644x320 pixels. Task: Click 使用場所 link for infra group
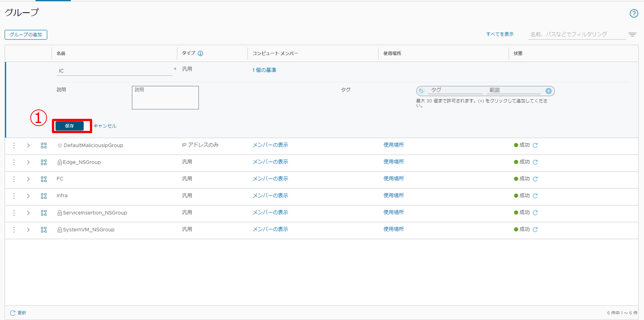coord(393,196)
